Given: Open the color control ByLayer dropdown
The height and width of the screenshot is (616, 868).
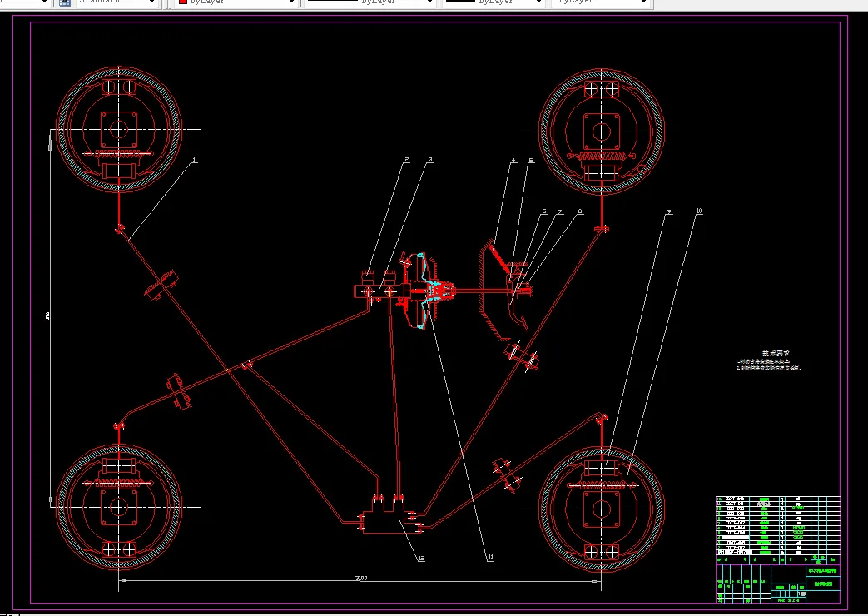Looking at the screenshot, I should point(236,2).
